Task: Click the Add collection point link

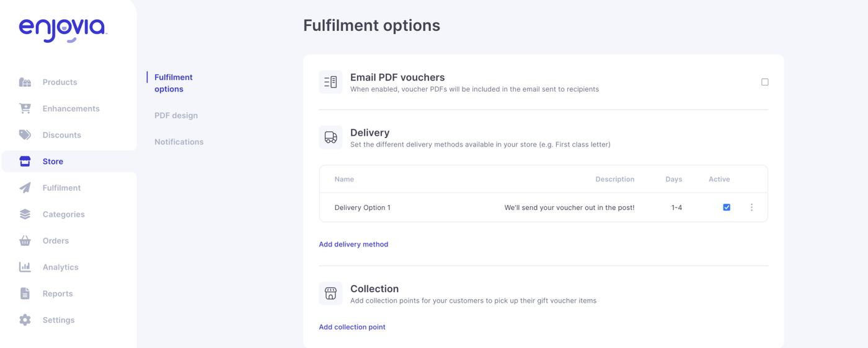Action: (352, 327)
